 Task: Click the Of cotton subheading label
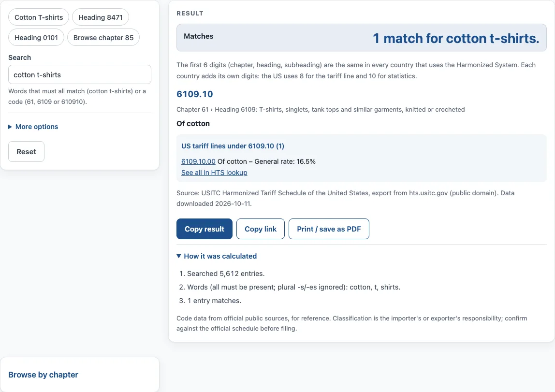[x=193, y=123]
